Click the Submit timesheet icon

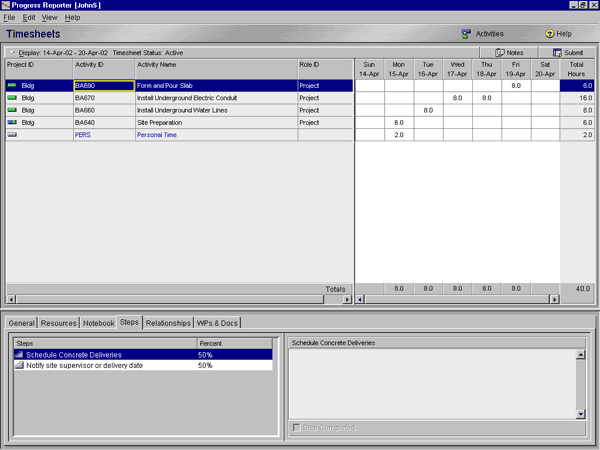click(x=557, y=53)
